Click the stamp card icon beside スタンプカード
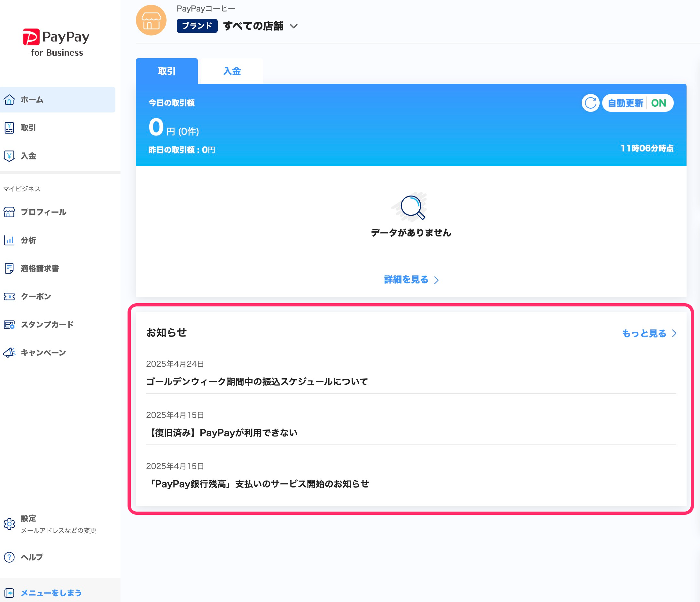The image size is (700, 602). [x=9, y=325]
